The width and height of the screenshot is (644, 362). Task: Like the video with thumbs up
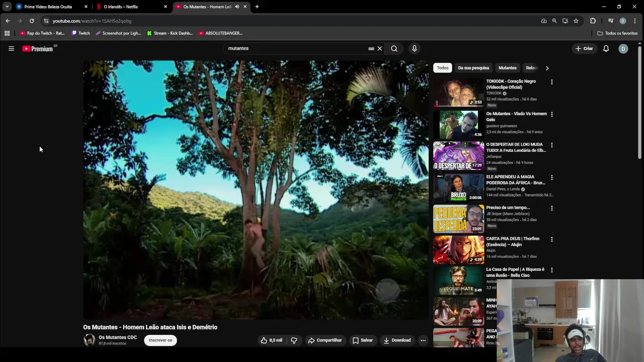point(271,340)
